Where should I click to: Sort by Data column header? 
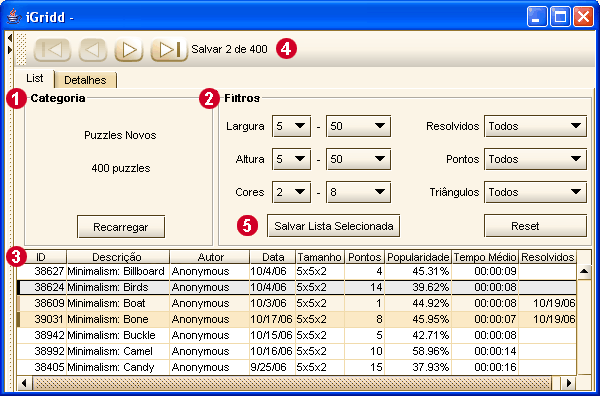click(x=272, y=257)
